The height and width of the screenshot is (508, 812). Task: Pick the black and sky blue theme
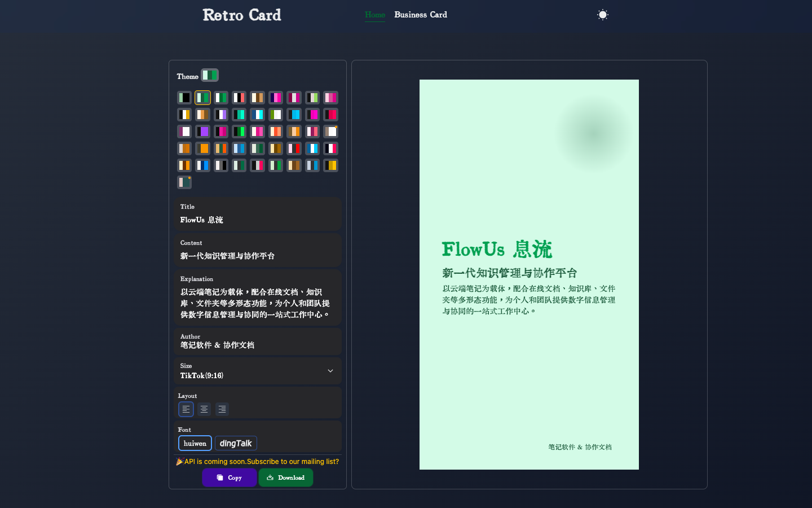(294, 115)
